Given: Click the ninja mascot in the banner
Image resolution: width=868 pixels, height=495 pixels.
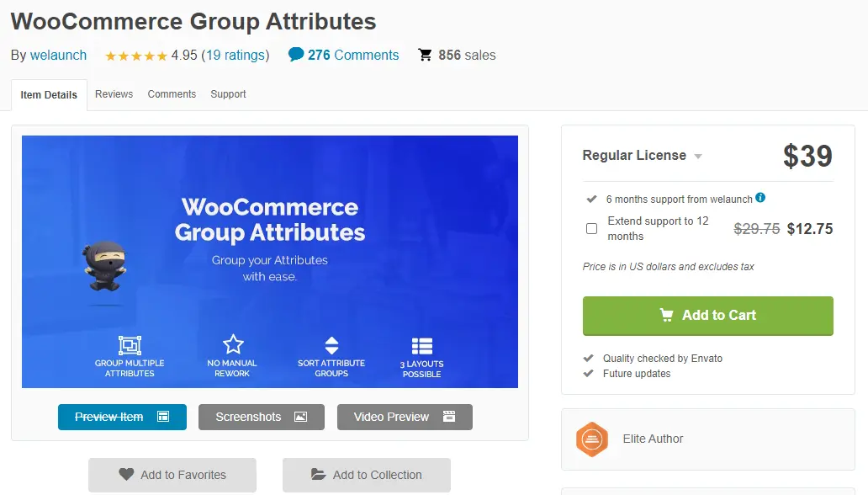Looking at the screenshot, I should (104, 266).
